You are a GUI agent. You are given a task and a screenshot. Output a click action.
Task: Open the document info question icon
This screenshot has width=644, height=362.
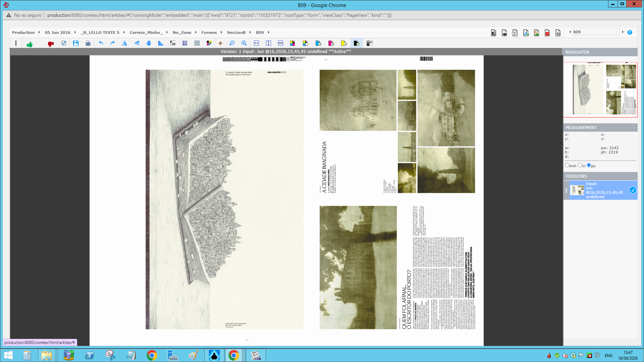[x=515, y=33]
